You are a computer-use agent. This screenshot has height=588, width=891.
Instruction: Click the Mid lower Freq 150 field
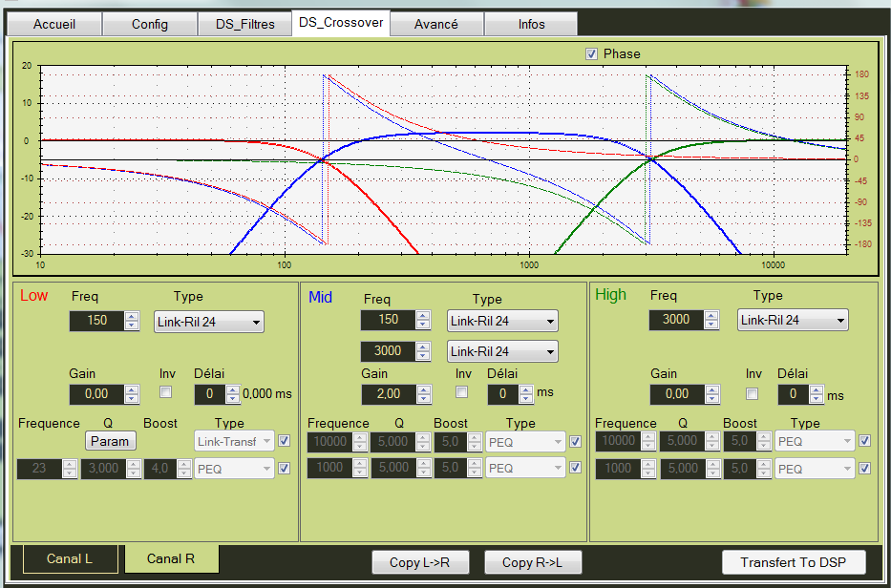[388, 320]
